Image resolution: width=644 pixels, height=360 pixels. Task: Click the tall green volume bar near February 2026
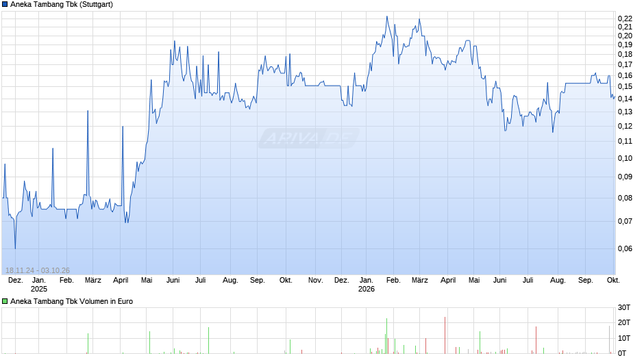(386, 336)
